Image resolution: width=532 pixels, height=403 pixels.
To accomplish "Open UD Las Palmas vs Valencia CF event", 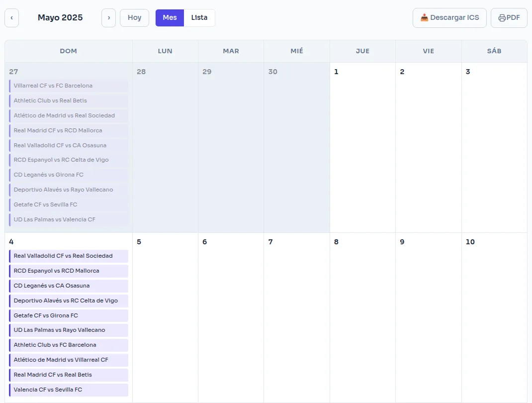I will point(69,220).
